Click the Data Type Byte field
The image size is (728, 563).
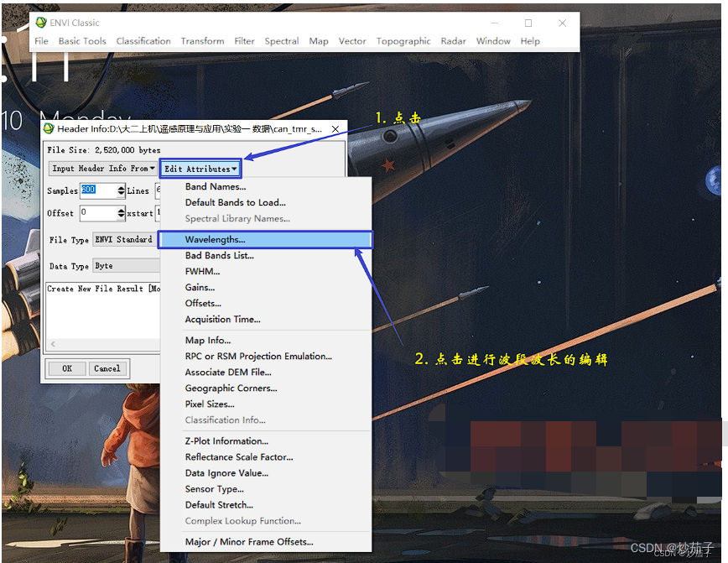[x=127, y=266]
